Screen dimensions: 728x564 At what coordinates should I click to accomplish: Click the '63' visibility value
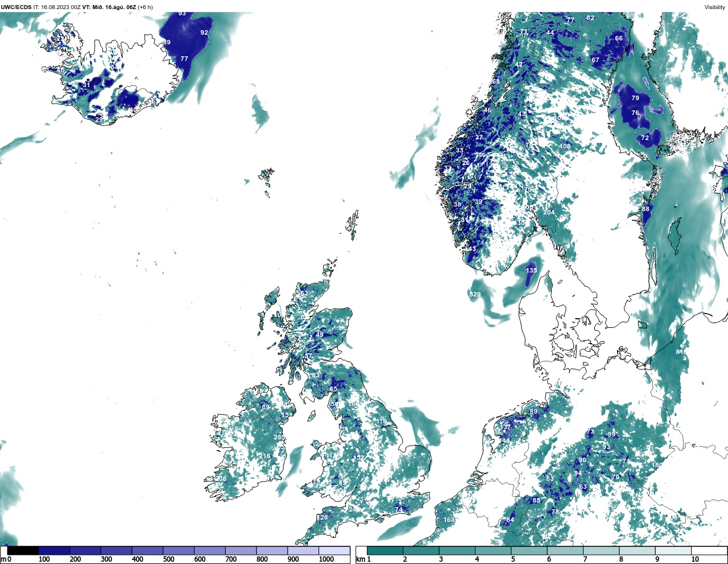pyautogui.click(x=583, y=487)
